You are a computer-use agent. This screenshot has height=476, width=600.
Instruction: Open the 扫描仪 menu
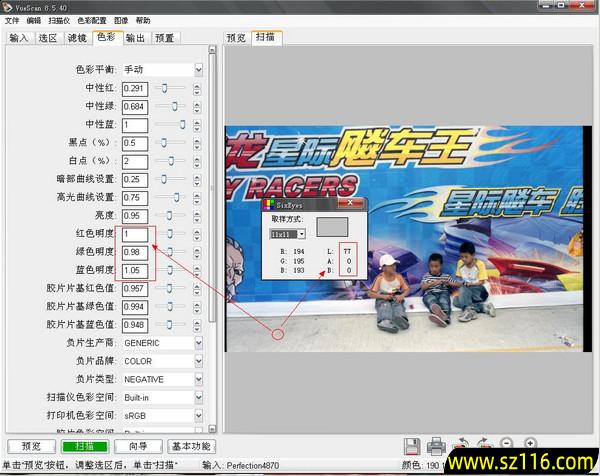pos(59,21)
